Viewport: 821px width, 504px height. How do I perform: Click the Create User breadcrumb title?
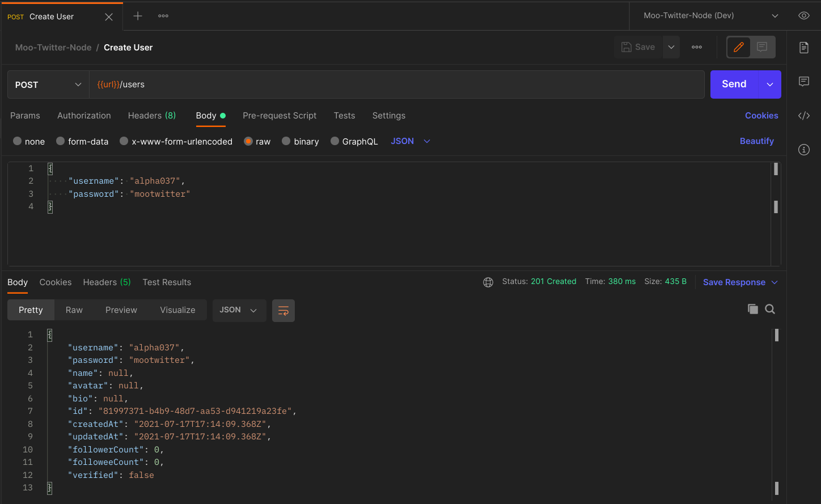(128, 48)
